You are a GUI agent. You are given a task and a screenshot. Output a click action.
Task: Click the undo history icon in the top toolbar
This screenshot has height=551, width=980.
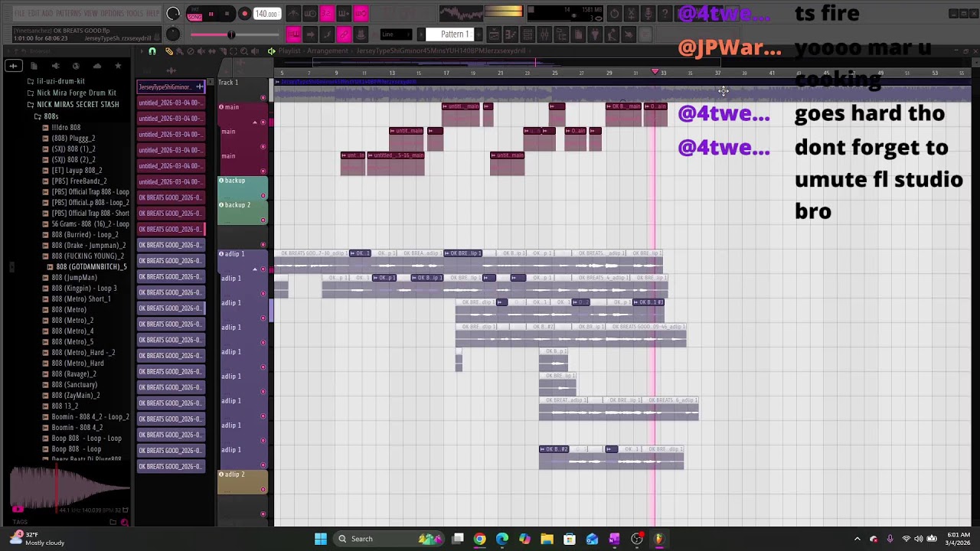614,14
